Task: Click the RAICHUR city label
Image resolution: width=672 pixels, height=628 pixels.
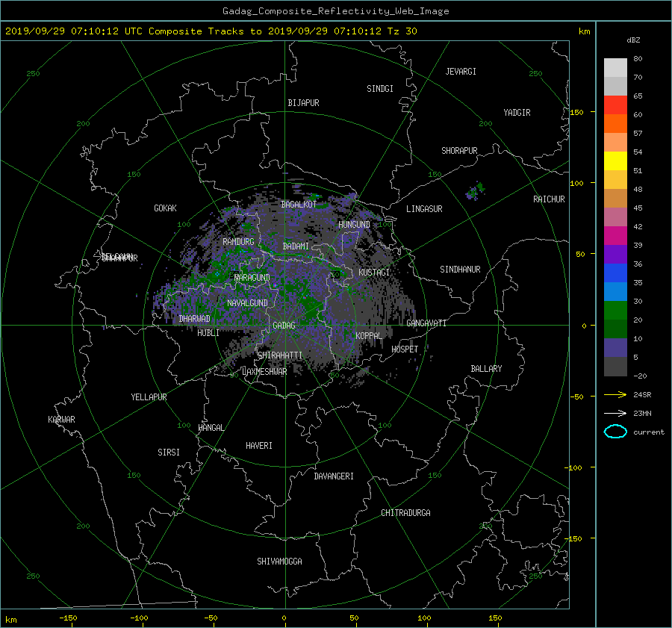Action: pos(549,199)
